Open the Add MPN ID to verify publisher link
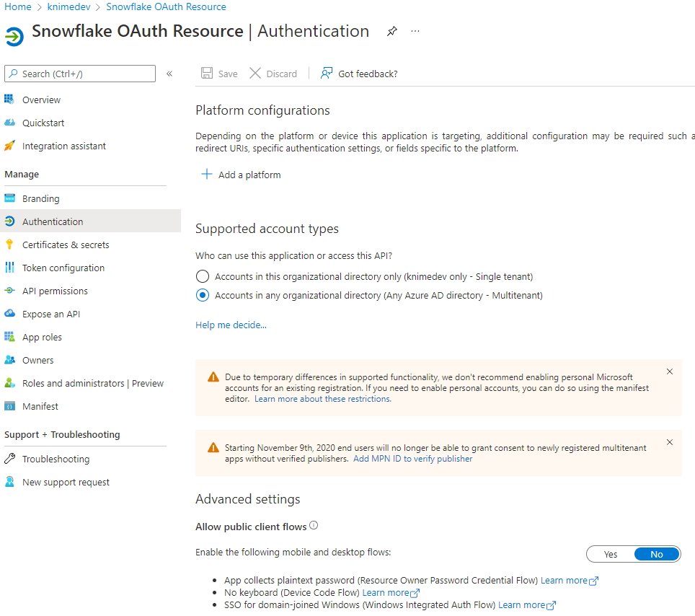Viewport: 695px width, 616px height. (412, 459)
